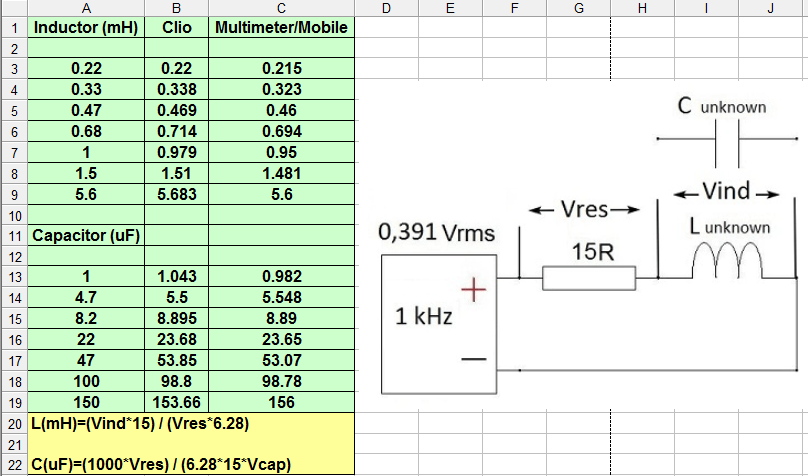Click the 'Inductor (mH)' header cell
Image resolution: width=808 pixels, height=476 pixels.
(86, 27)
